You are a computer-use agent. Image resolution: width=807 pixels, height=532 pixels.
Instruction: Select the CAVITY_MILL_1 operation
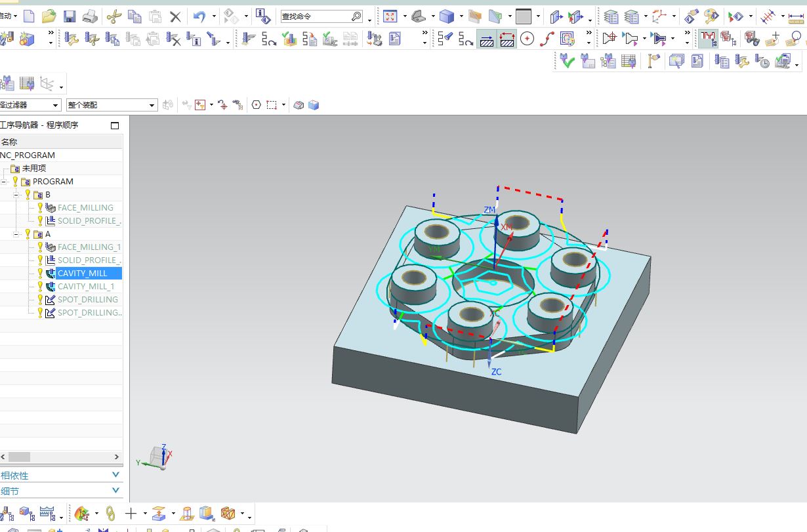tap(86, 286)
